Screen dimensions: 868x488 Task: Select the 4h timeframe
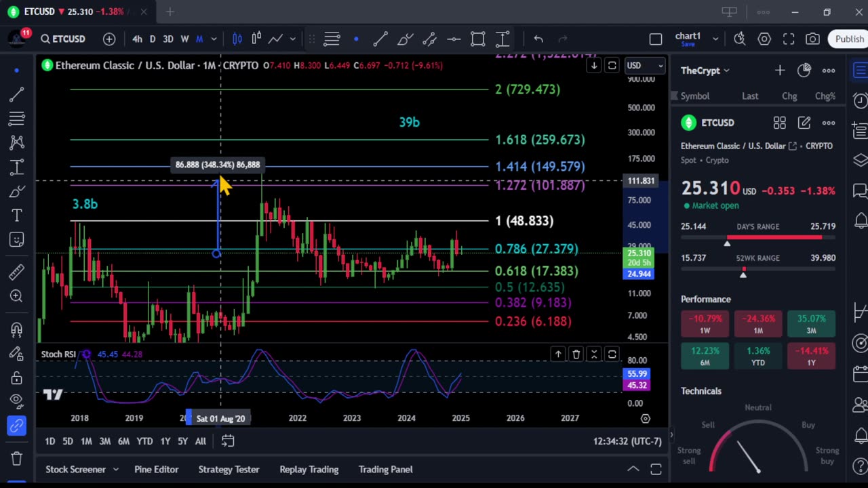(x=137, y=39)
